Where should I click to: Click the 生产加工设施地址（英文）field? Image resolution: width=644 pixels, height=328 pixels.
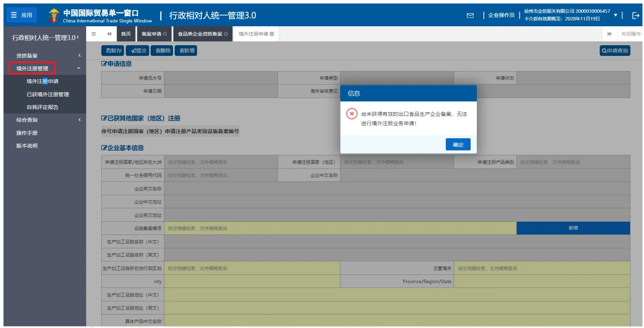point(397,308)
